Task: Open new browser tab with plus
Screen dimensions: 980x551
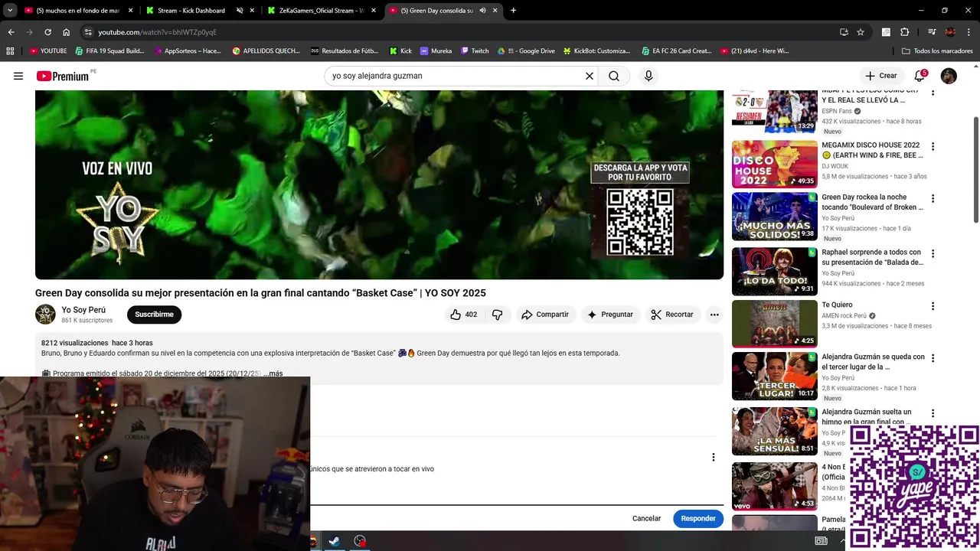Action: (513, 11)
